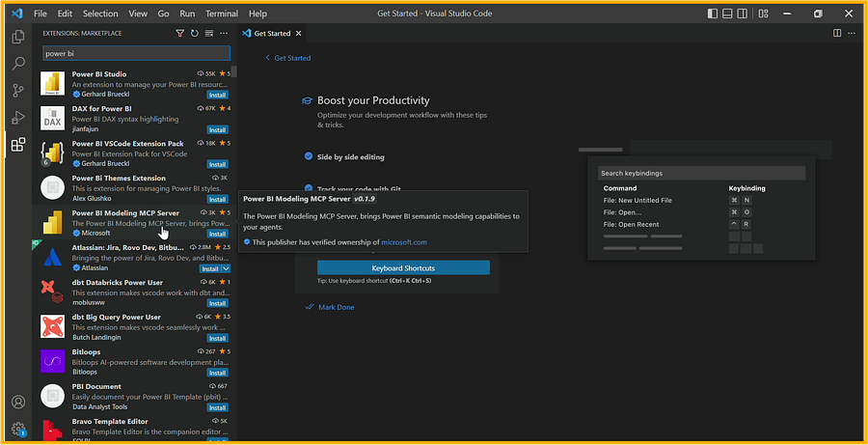Install Power Bi Themes Extension
The image size is (868, 445).
217,199
